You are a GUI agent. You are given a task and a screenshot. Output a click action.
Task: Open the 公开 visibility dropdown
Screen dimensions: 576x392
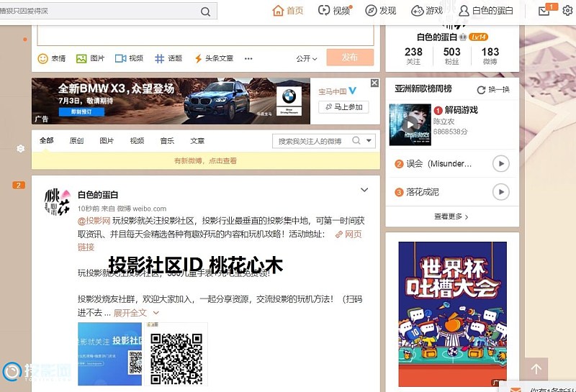coord(307,59)
